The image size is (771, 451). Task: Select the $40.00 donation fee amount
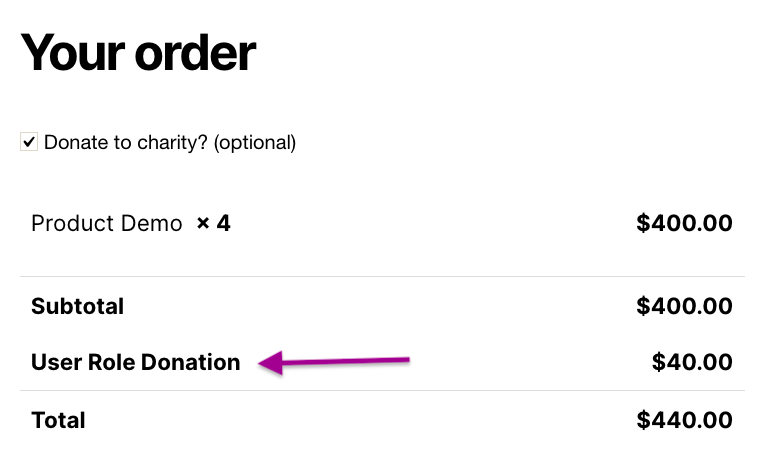tap(691, 362)
